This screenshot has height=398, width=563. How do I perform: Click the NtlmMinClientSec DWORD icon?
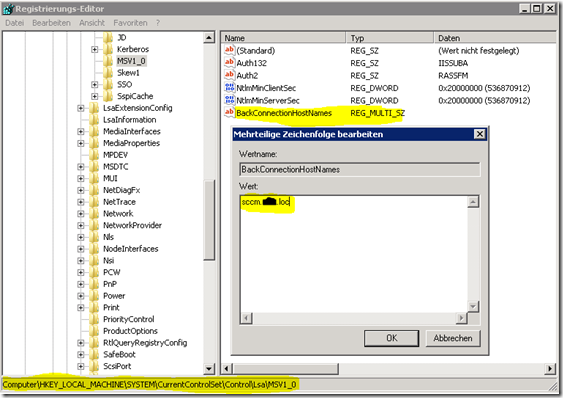[x=229, y=88]
